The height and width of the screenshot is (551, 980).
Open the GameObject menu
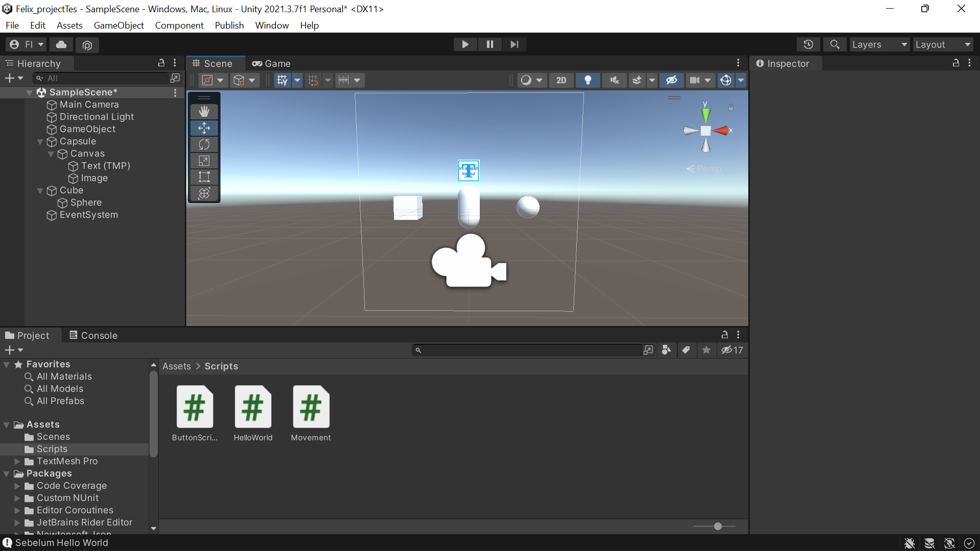point(118,25)
